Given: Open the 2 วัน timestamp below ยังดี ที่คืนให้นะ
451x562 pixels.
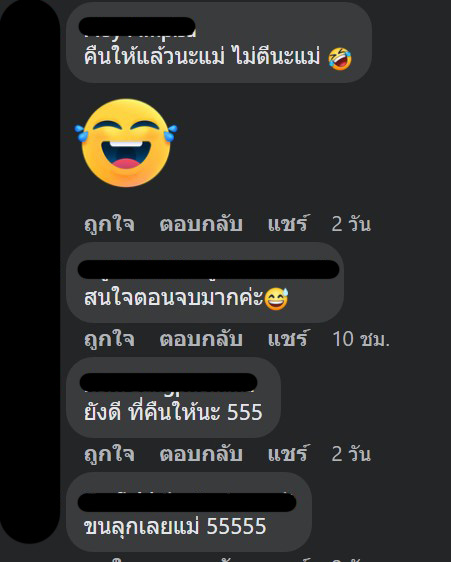Looking at the screenshot, I should (x=351, y=454).
